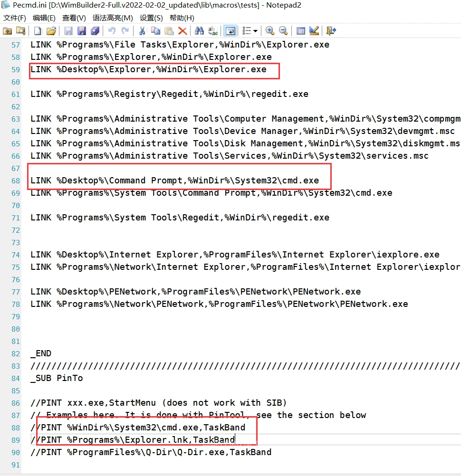Click the line 'LINK %Programs%\System Tools\Command Prompt' on line 69

[211, 193]
